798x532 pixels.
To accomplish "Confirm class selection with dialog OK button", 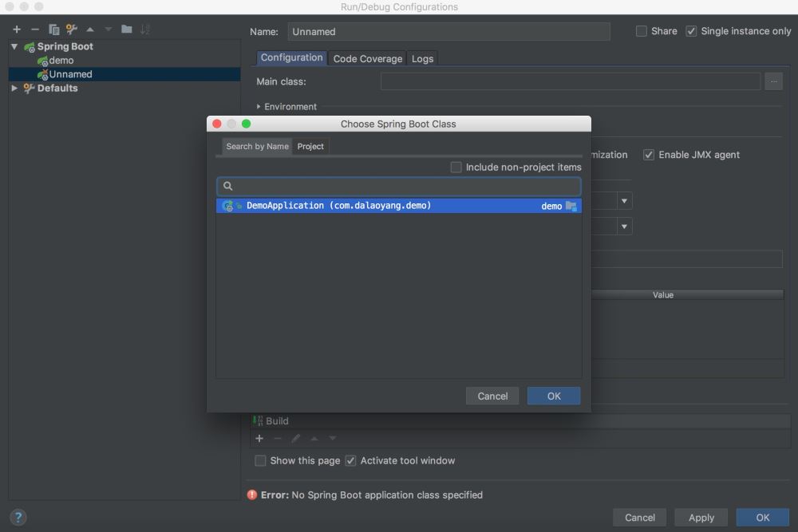I will point(554,396).
